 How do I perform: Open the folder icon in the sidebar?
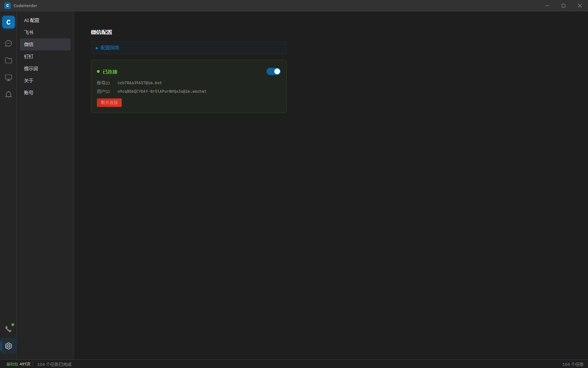pos(9,60)
